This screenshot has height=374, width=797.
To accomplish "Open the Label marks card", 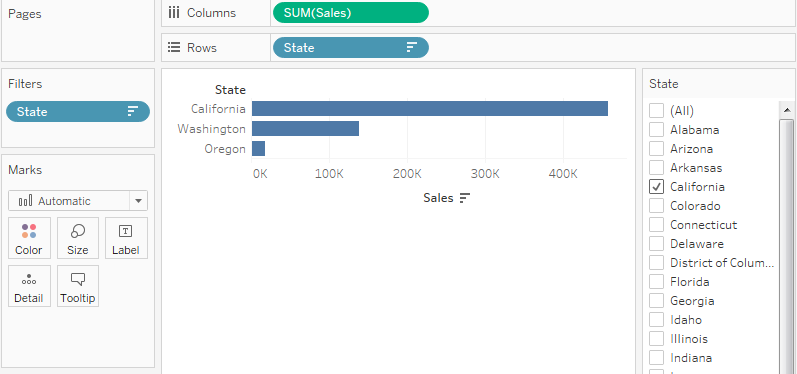I will click(126, 238).
